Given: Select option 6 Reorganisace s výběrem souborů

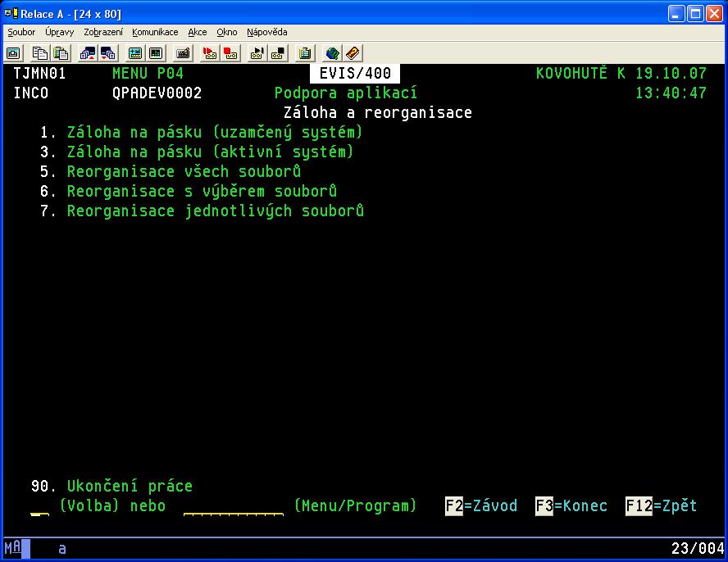Looking at the screenshot, I should (x=188, y=191).
